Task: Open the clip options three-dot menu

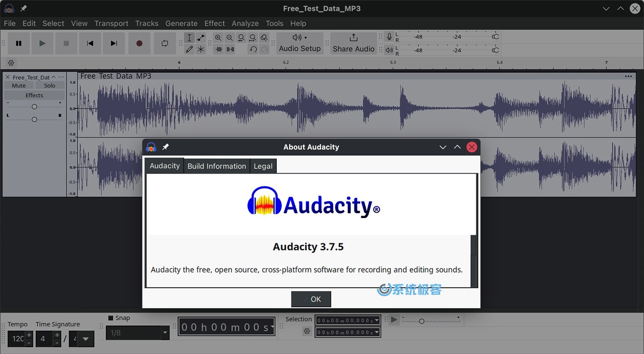Action: [628, 76]
